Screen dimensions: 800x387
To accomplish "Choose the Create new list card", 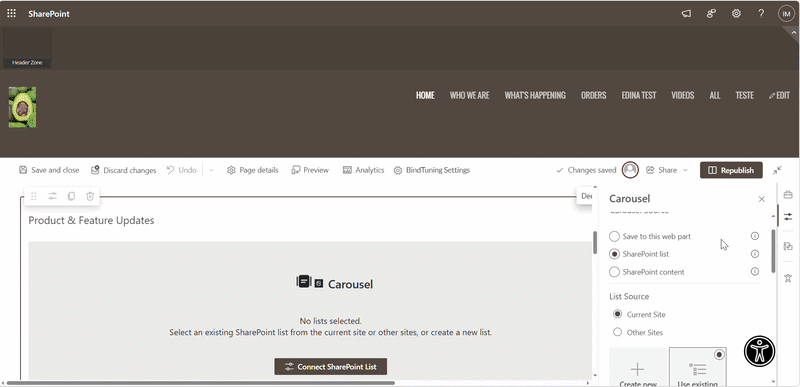I will tap(638, 368).
